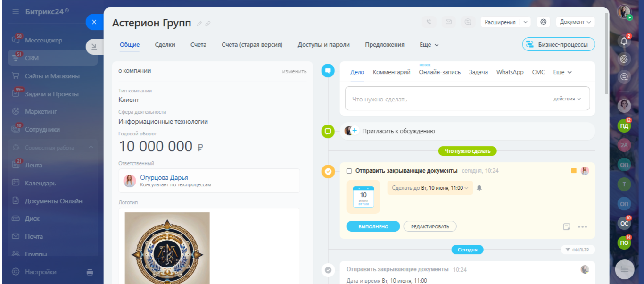This screenshot has width=644, height=284.
Task: Select the СМС timeline tab
Action: point(538,72)
